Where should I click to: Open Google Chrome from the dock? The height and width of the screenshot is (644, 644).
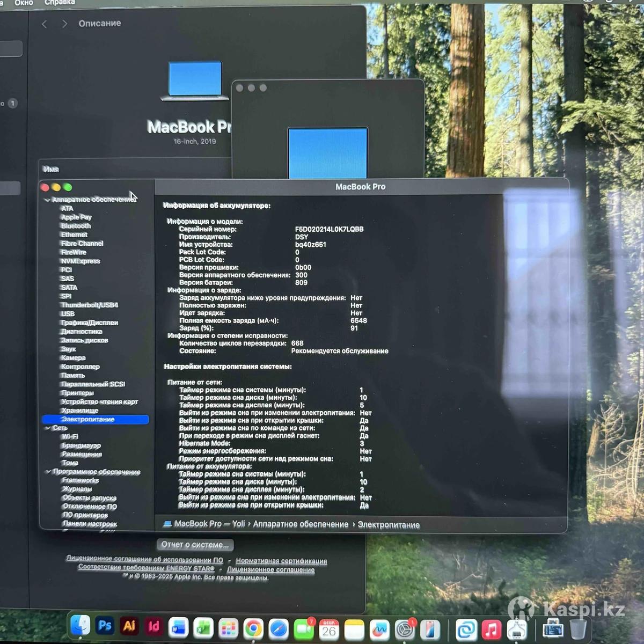(x=253, y=628)
